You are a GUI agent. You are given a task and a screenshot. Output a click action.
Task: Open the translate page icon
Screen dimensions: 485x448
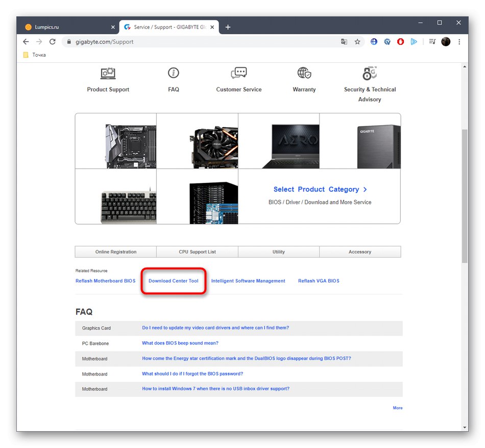point(344,41)
